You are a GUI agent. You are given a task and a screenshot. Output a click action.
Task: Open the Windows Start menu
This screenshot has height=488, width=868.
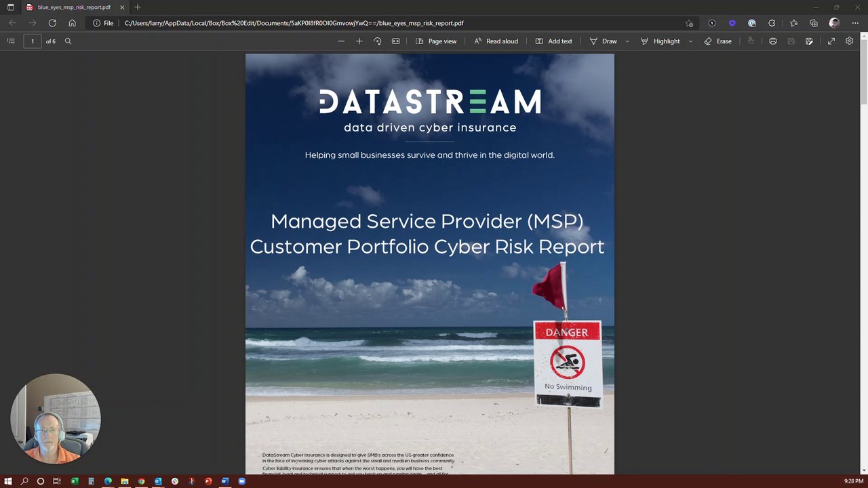tap(8, 481)
